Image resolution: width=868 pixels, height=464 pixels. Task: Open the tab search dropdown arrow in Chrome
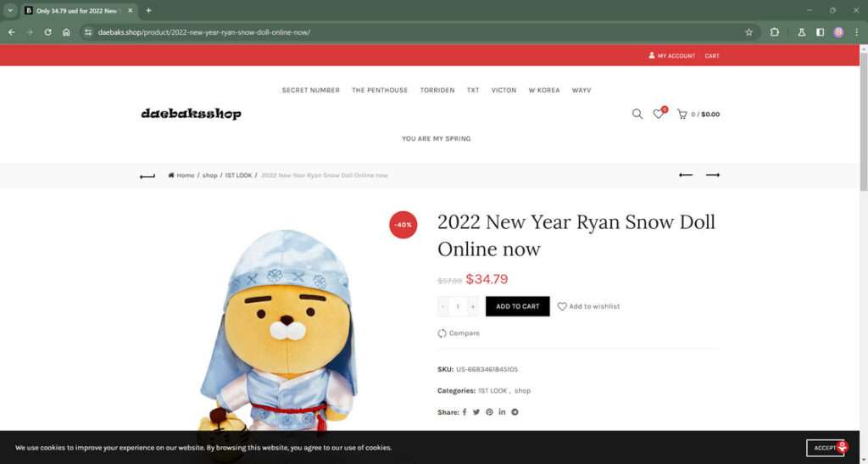[10, 10]
